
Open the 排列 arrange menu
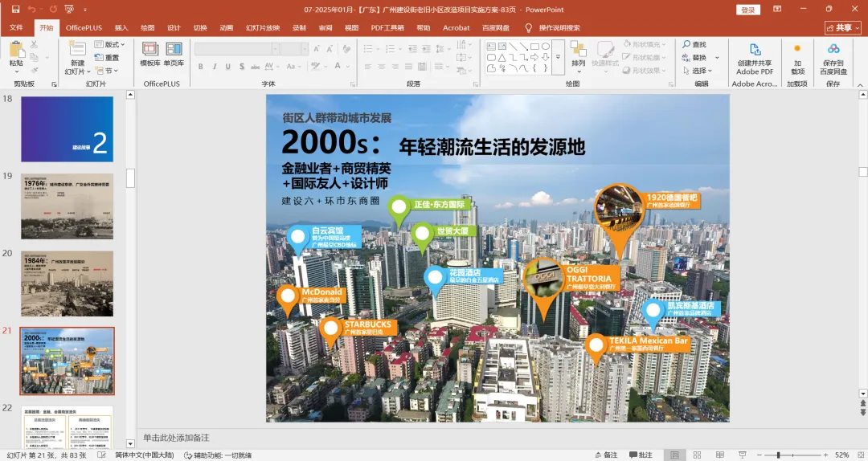click(579, 56)
